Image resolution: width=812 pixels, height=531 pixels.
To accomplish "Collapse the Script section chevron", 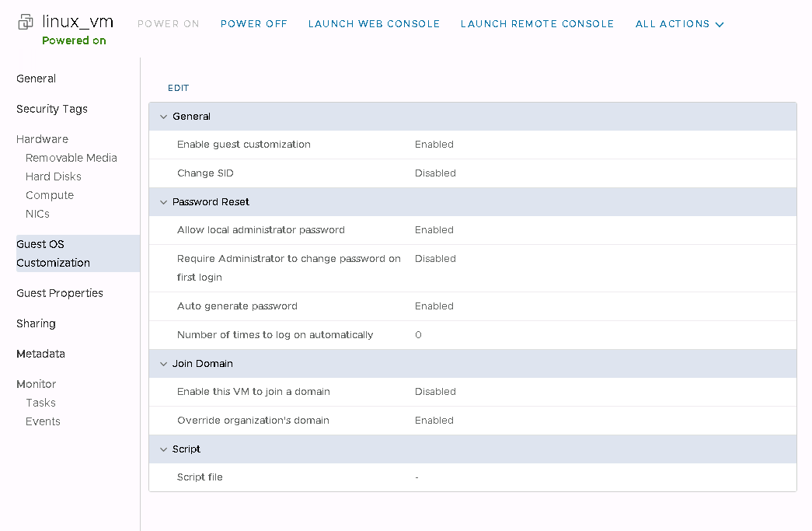I will (163, 449).
